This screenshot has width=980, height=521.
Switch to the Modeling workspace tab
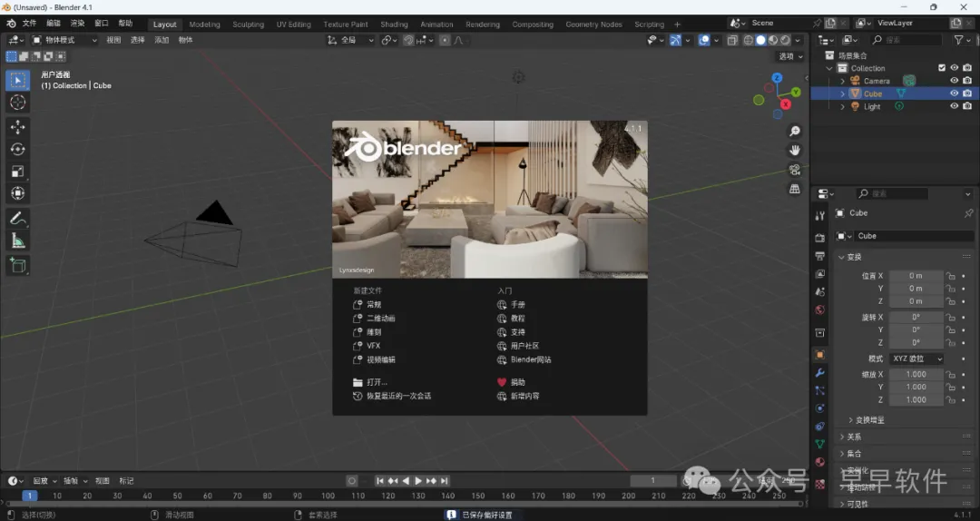click(204, 25)
